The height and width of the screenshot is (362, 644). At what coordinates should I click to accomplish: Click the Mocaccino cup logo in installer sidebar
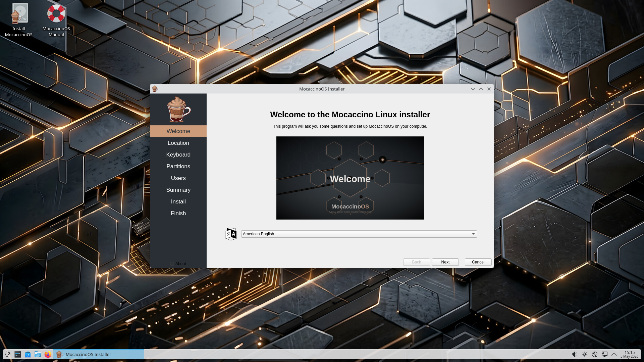[x=178, y=109]
